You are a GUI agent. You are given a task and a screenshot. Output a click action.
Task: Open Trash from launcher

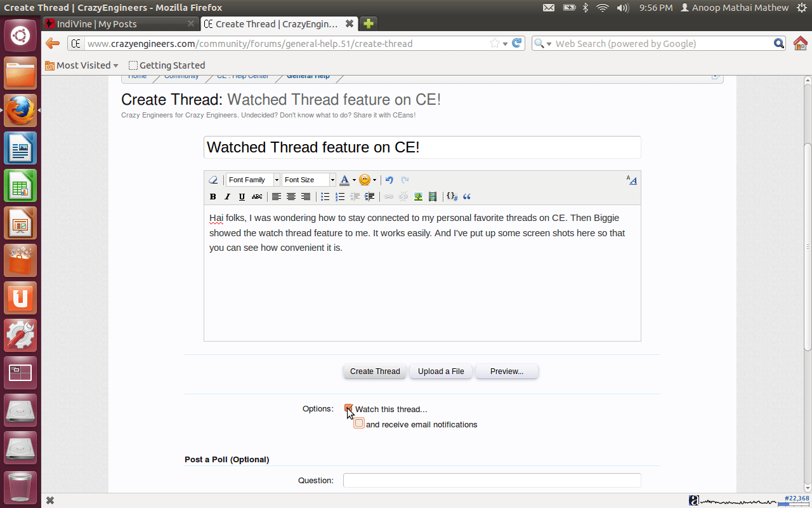point(20,487)
